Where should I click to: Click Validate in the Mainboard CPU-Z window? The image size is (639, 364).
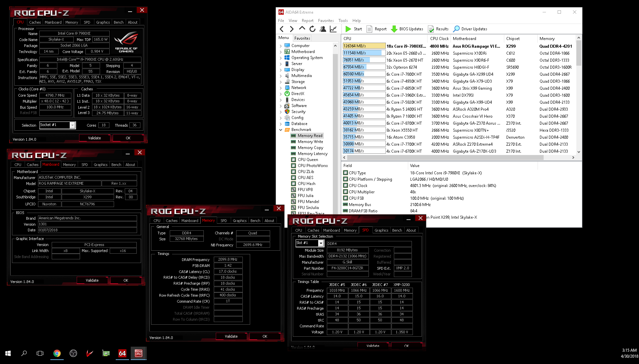coord(92,280)
